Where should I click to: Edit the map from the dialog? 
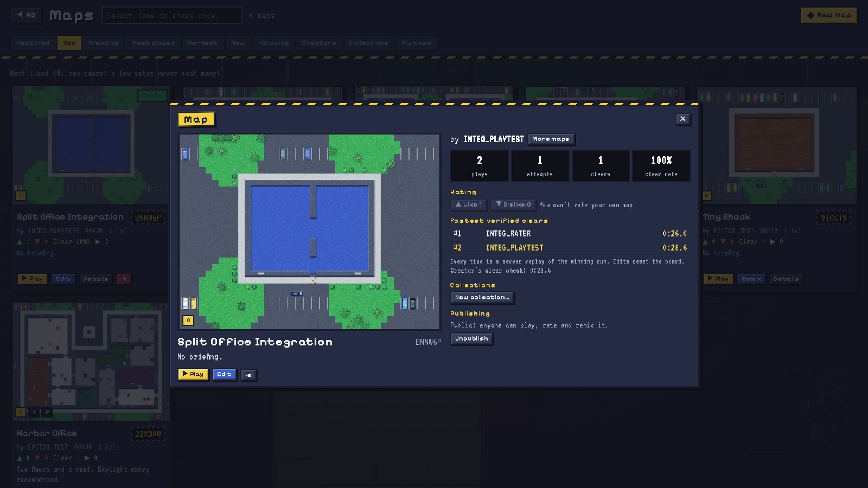tap(225, 374)
